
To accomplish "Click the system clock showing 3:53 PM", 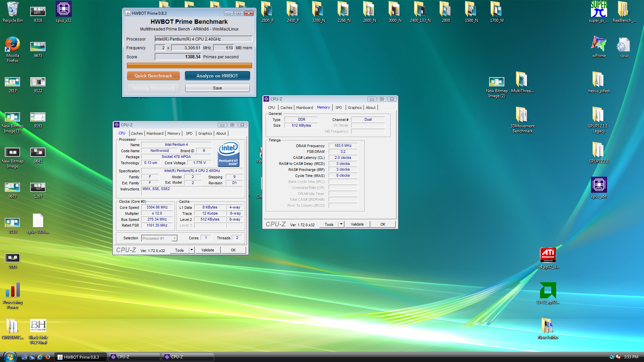I will click(631, 357).
